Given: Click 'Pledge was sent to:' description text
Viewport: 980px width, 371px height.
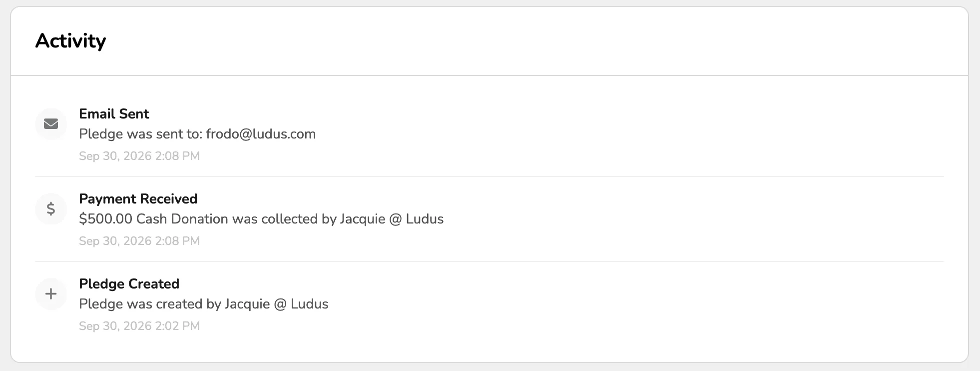Looking at the screenshot, I should 140,134.
